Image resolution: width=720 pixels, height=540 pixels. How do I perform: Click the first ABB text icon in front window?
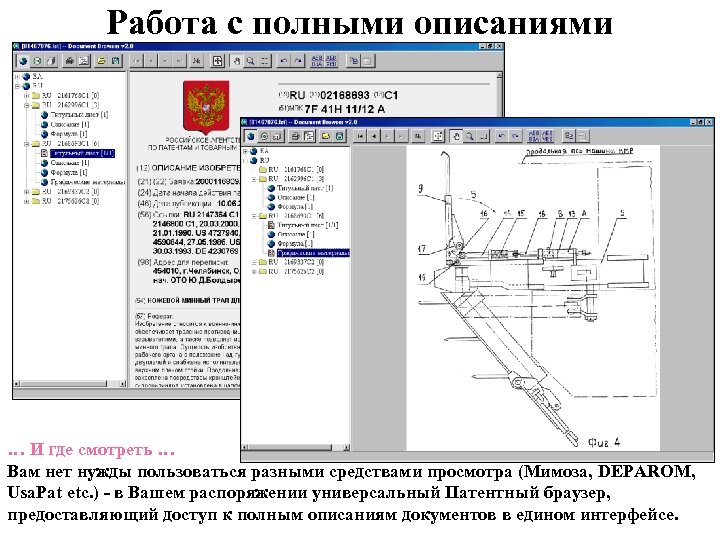534,136
